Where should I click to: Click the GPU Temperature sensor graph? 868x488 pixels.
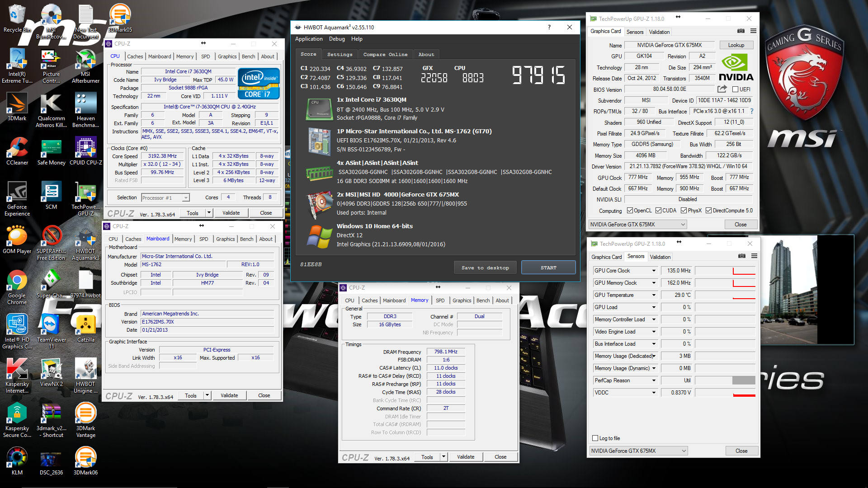click(725, 295)
